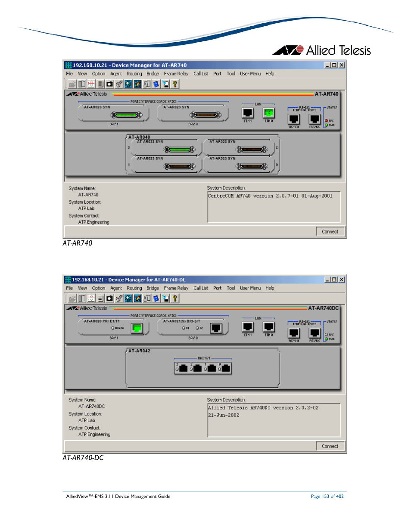Select the ASYN1 terminal port on the AT-AR740DC device
The height and width of the screenshot is (532, 411).
(294, 333)
